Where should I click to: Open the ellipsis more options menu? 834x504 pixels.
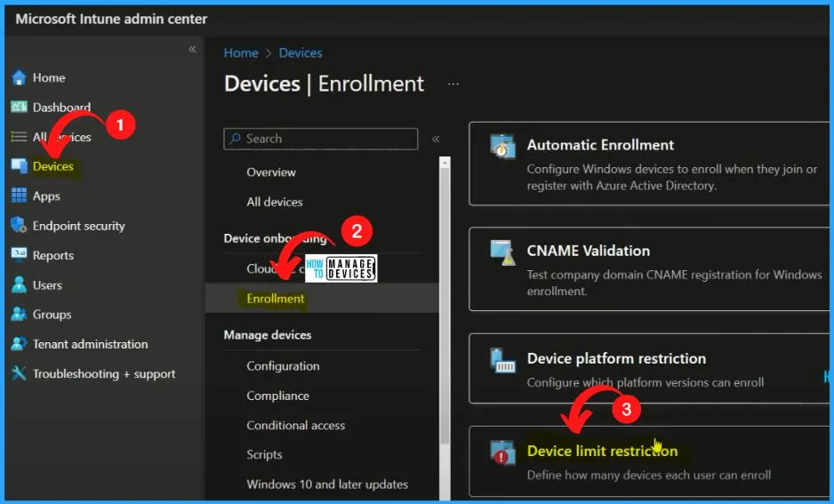point(453,84)
